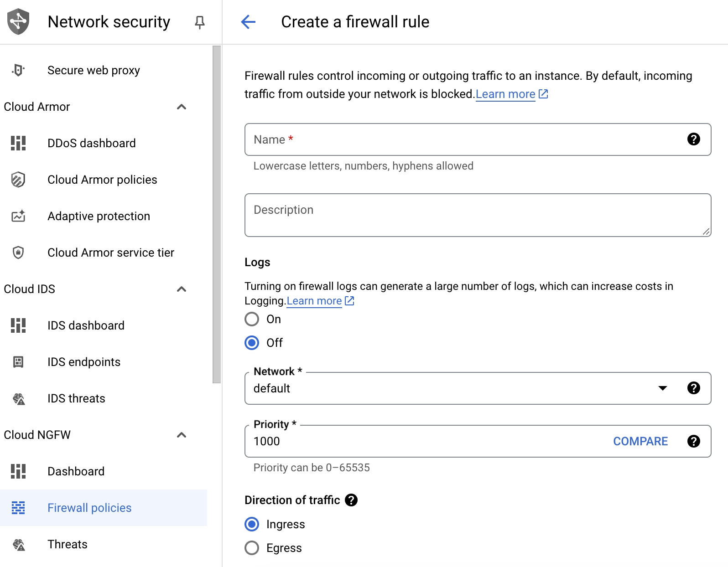
Task: Open help for Direction of traffic
Action: point(351,500)
